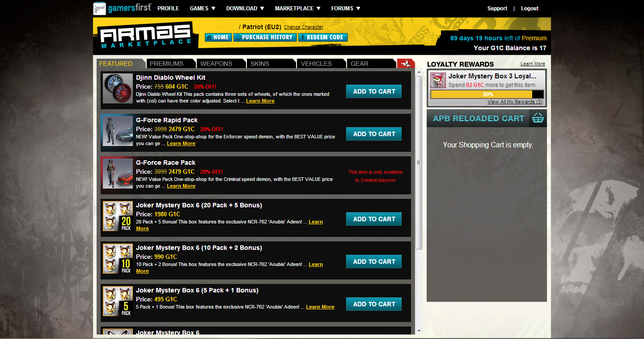
Task: Click the APB Reloaded cart basket icon
Action: (x=538, y=118)
